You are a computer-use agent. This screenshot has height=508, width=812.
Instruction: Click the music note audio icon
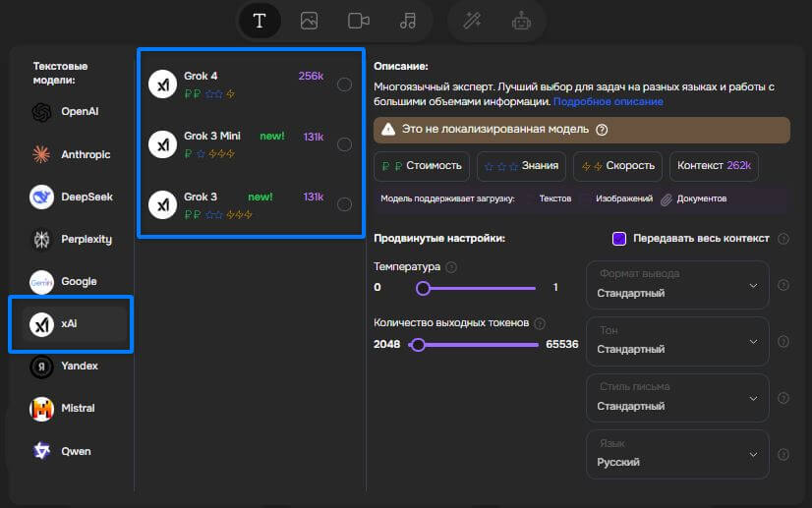click(x=408, y=21)
